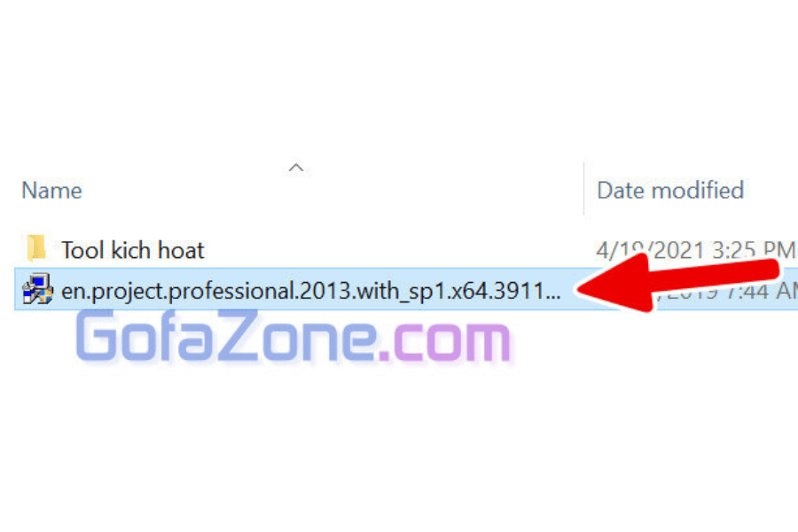This screenshot has height=532, width=798.
Task: Sort files by the Name column
Action: point(51,191)
